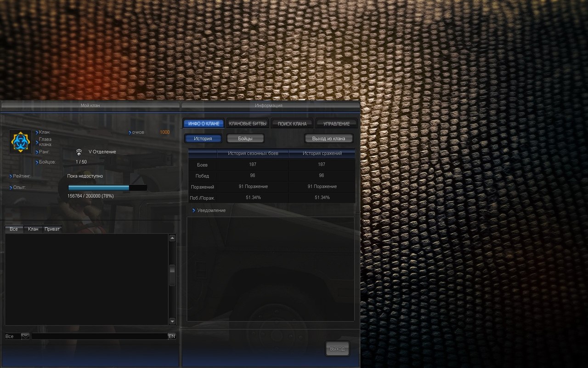The width and height of the screenshot is (588, 368).
Task: Click the rank insignia beside V Отделение
Action: coord(79,152)
